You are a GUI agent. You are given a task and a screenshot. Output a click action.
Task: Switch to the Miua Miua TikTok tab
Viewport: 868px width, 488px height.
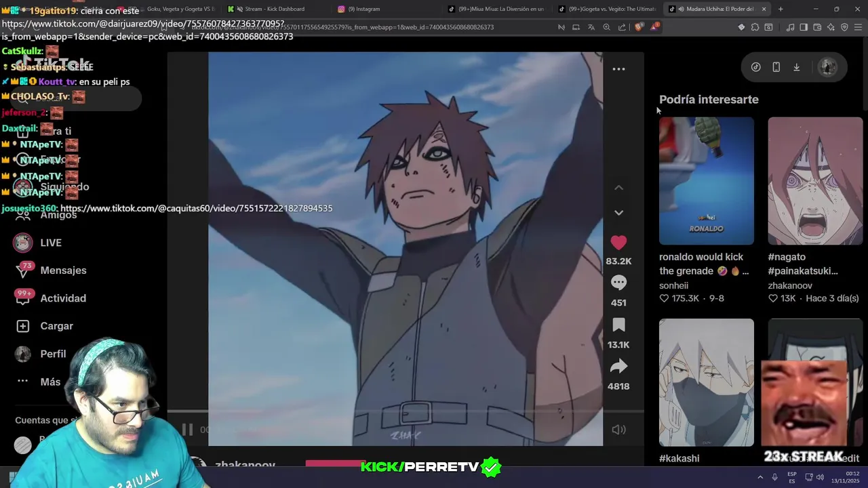[x=496, y=9]
